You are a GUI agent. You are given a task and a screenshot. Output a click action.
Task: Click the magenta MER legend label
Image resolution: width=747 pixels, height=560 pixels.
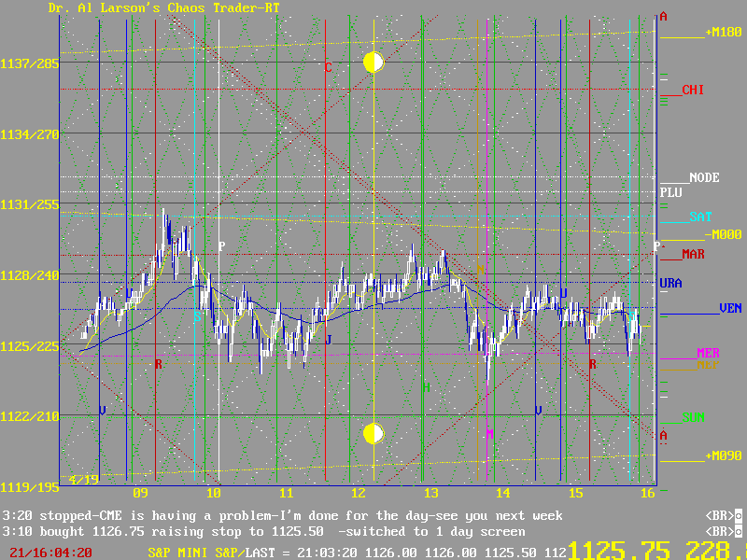click(x=708, y=354)
